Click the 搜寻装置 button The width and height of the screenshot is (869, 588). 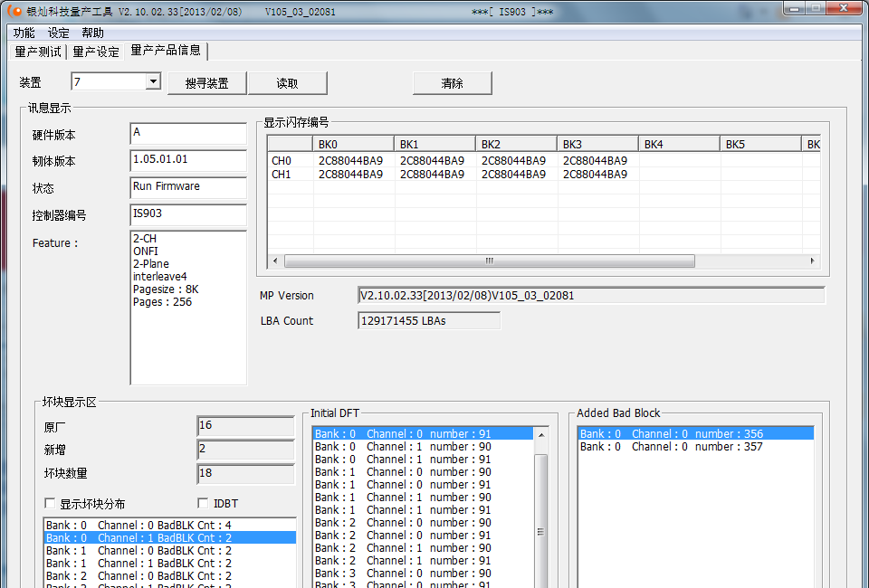206,83
